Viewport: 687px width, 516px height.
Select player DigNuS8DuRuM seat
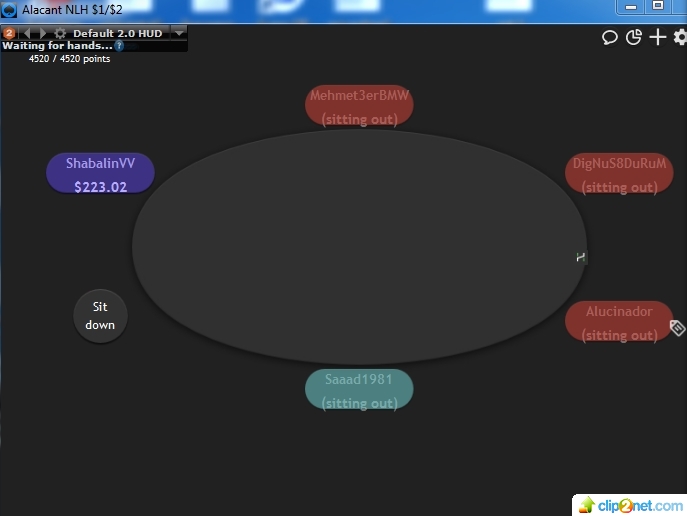tap(619, 173)
